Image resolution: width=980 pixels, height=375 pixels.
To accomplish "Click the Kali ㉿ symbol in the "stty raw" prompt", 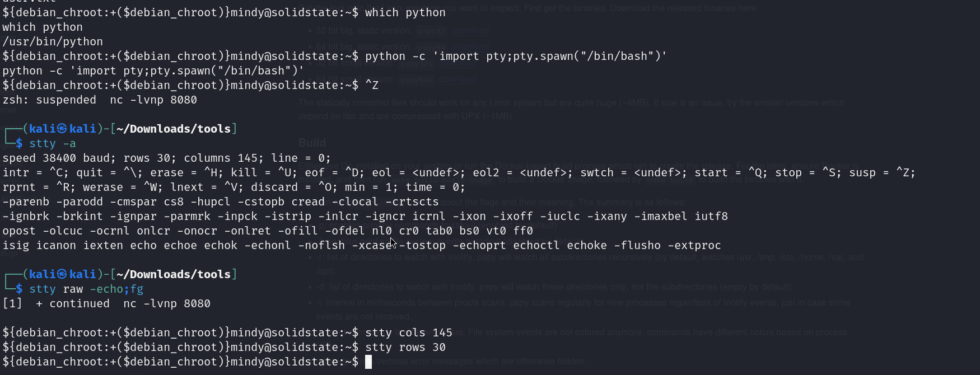I will (x=62, y=274).
